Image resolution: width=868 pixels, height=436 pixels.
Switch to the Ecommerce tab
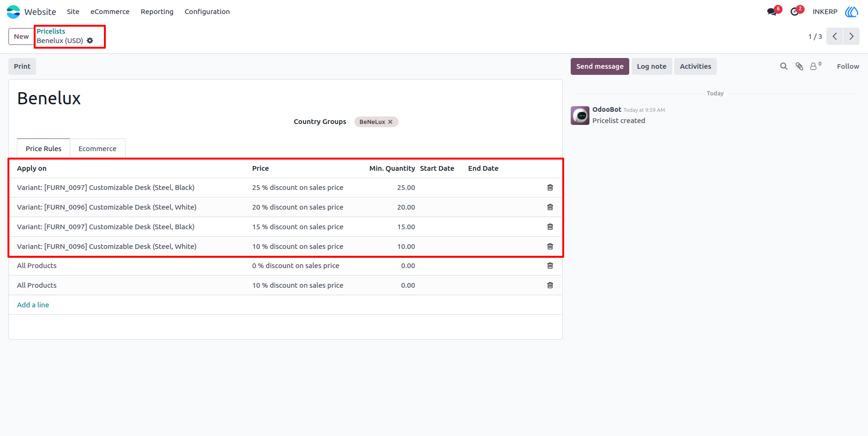(97, 149)
